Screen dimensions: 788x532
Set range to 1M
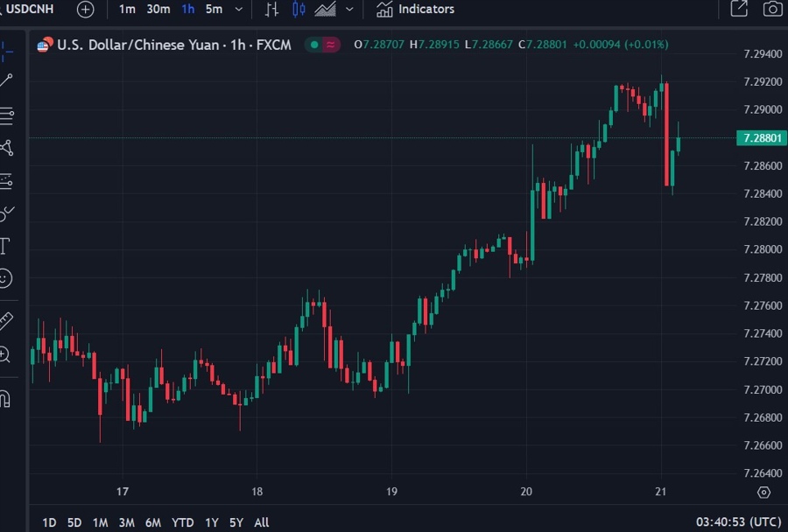[101, 522]
